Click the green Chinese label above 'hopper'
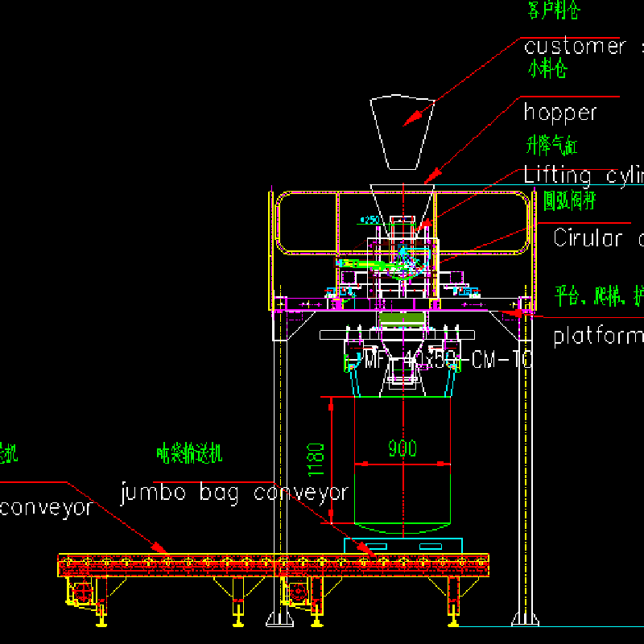This screenshot has width=644, height=644. pos(547,69)
